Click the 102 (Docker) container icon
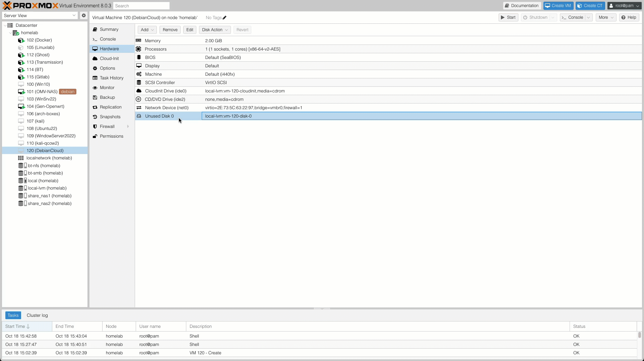644x361 pixels. (21, 40)
